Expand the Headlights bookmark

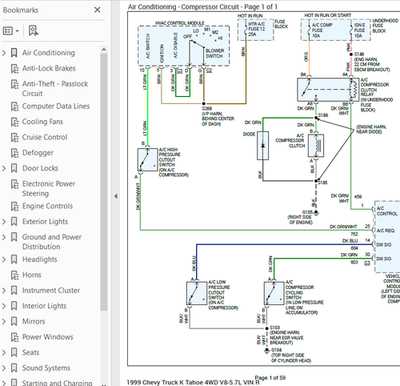point(4,259)
